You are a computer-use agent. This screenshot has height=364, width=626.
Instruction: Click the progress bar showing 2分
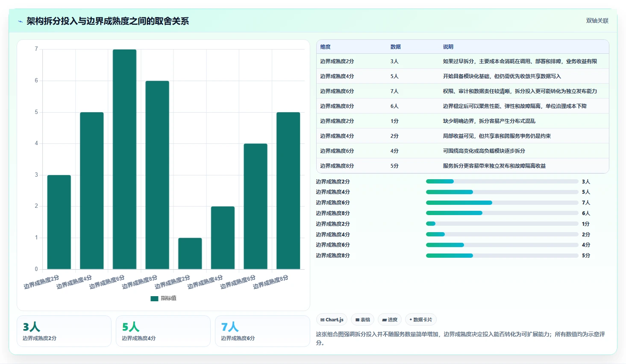(502, 234)
